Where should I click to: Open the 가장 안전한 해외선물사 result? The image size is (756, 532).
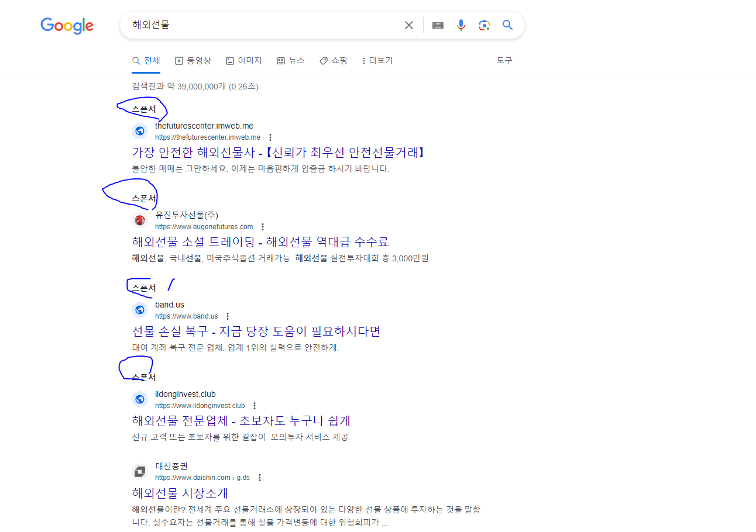[279, 153]
